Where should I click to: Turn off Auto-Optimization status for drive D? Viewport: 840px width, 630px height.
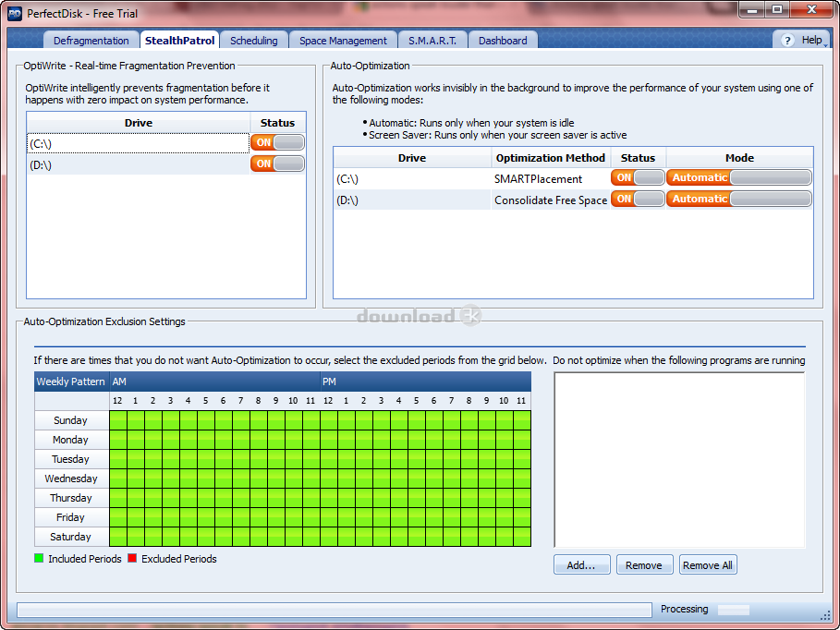pyautogui.click(x=637, y=199)
